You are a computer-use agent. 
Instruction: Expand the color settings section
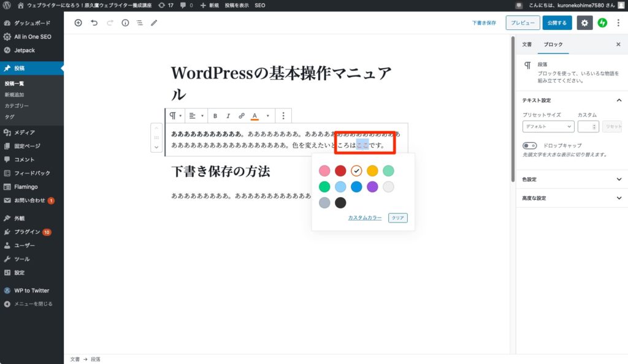[572, 179]
